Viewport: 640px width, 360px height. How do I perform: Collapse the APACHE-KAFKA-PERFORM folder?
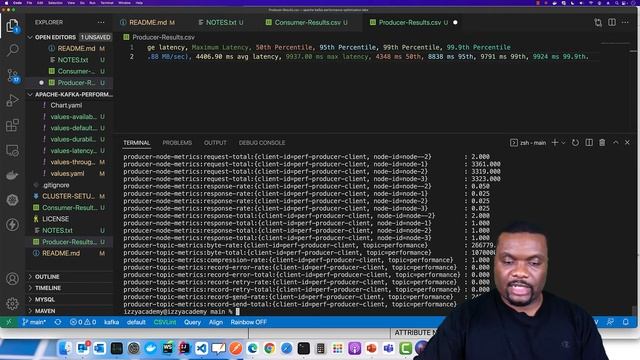point(70,94)
